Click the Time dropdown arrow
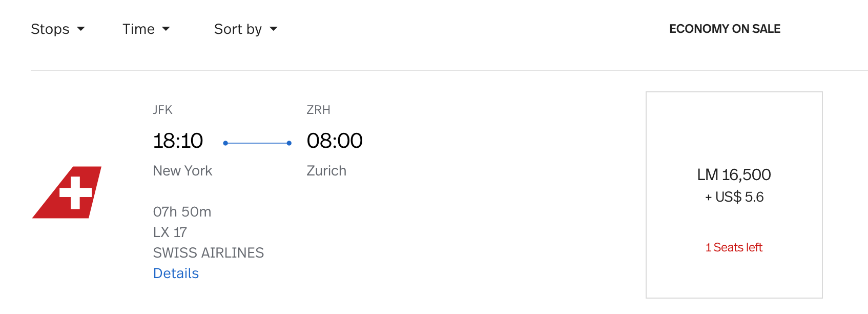 [x=166, y=29]
